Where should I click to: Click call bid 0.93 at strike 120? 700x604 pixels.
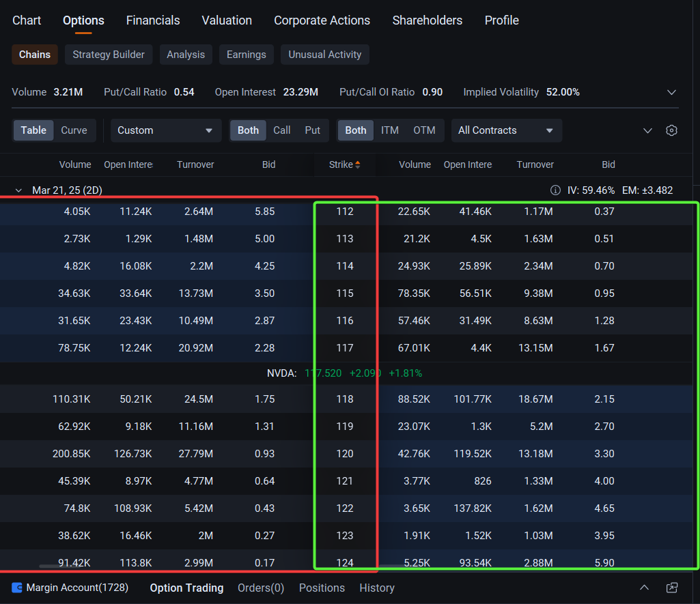point(265,454)
